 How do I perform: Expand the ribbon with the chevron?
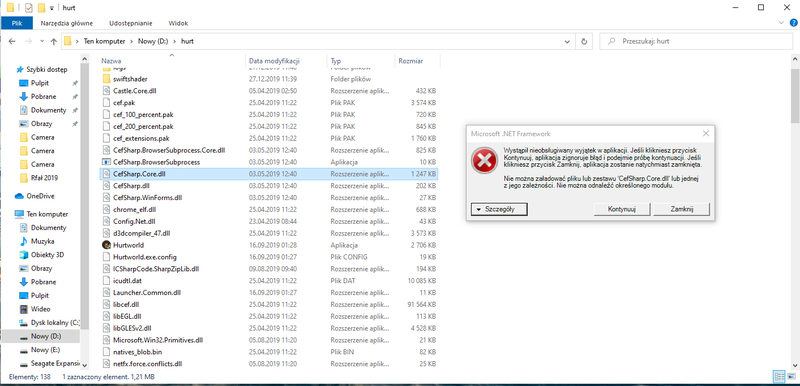point(782,23)
